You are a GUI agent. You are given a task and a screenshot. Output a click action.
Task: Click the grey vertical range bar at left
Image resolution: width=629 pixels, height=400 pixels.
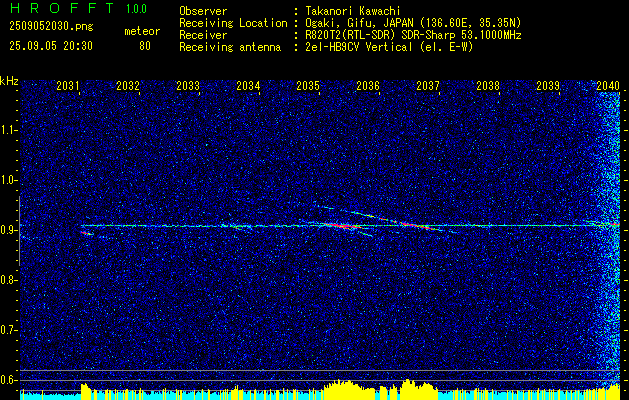tap(19, 231)
